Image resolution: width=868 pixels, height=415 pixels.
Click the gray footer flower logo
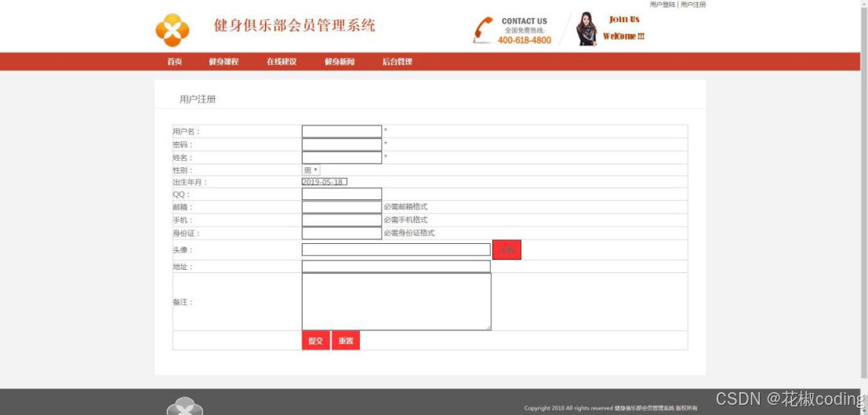185,407
